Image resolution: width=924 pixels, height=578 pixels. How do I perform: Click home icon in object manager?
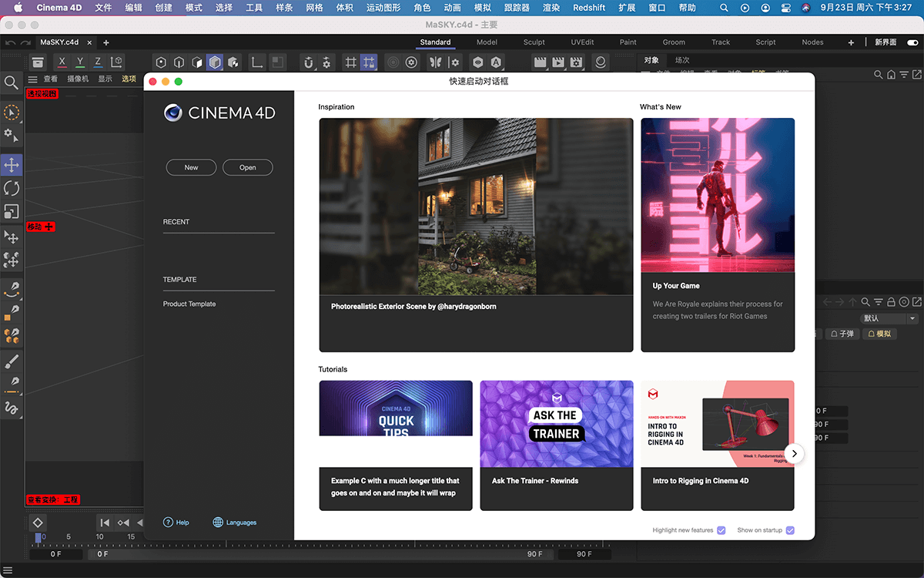point(891,75)
